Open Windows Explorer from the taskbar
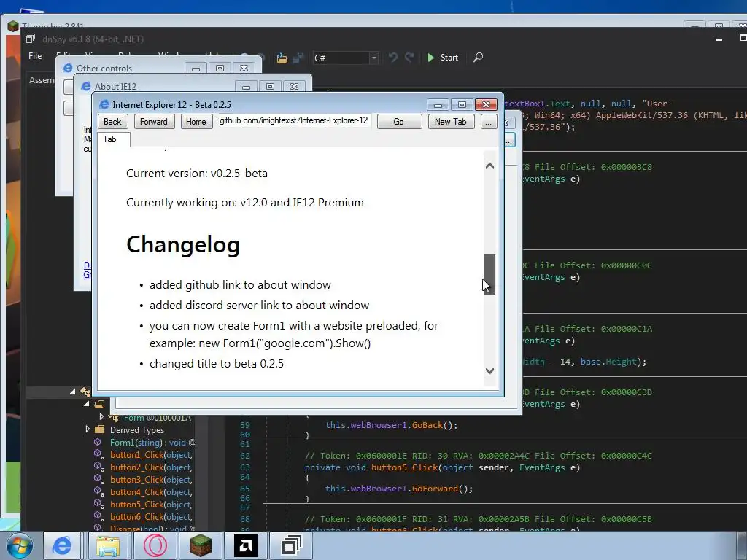Screen dimensions: 747x560 tap(108, 545)
